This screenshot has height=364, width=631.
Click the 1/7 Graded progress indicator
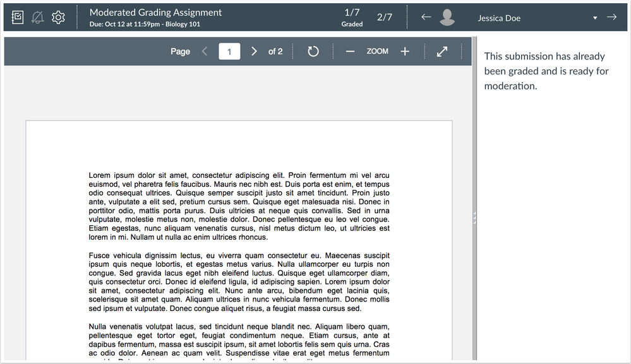[x=352, y=17]
